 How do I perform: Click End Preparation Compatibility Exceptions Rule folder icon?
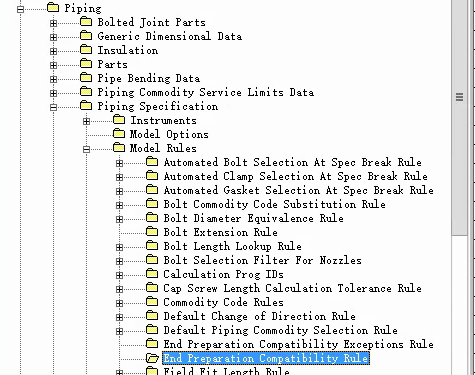coord(152,343)
